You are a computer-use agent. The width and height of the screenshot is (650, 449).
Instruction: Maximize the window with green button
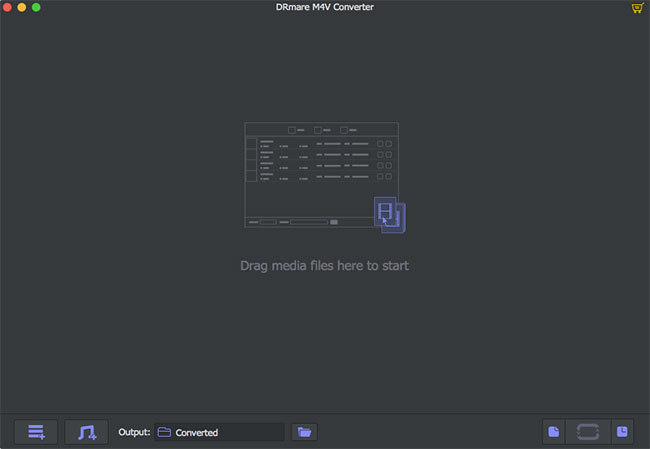tap(37, 8)
